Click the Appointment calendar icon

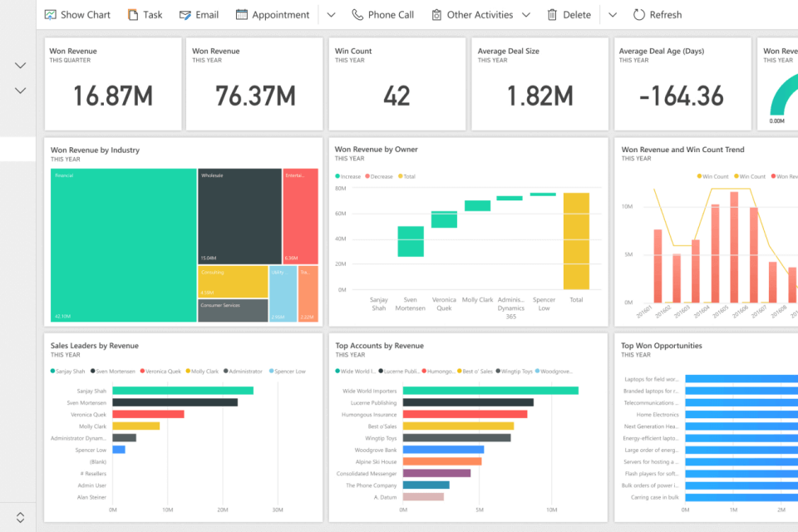(x=242, y=15)
